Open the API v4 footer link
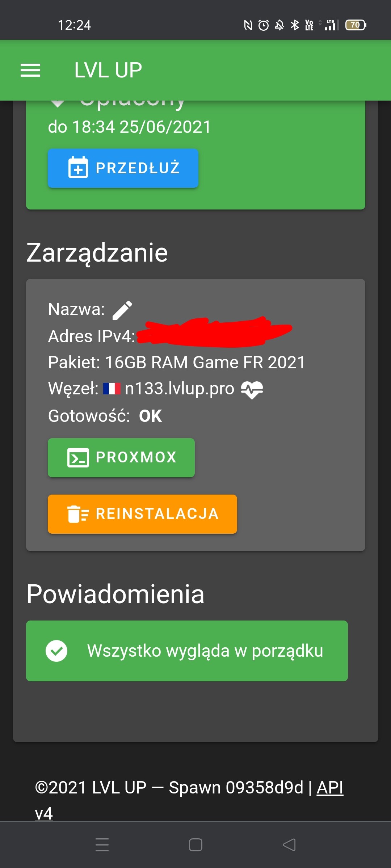The height and width of the screenshot is (868, 391). pyautogui.click(x=189, y=800)
